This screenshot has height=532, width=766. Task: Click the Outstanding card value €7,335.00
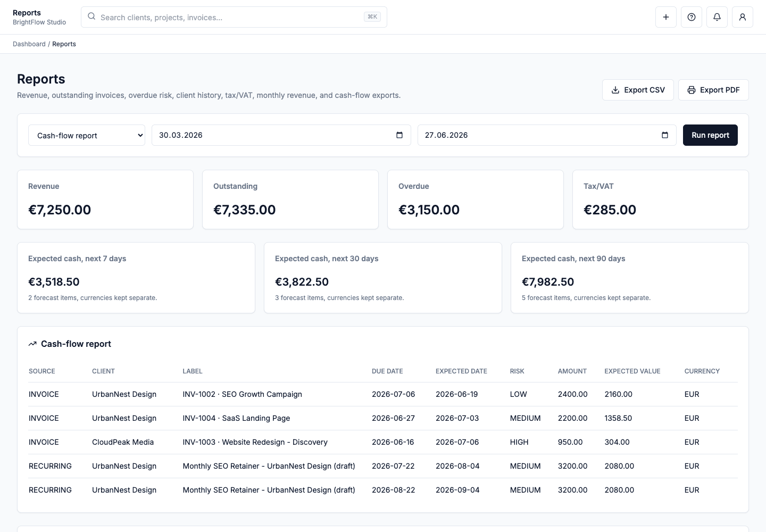(245, 210)
